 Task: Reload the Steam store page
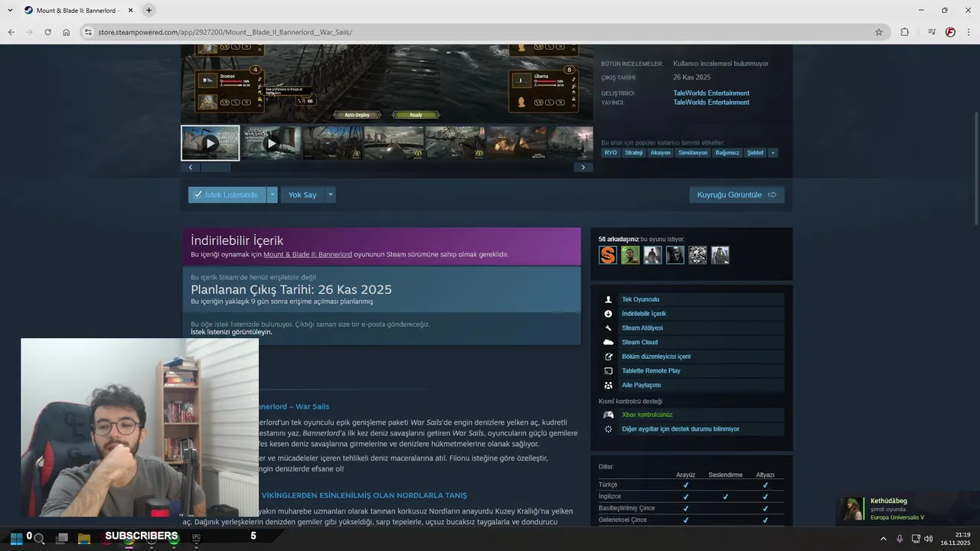(47, 32)
